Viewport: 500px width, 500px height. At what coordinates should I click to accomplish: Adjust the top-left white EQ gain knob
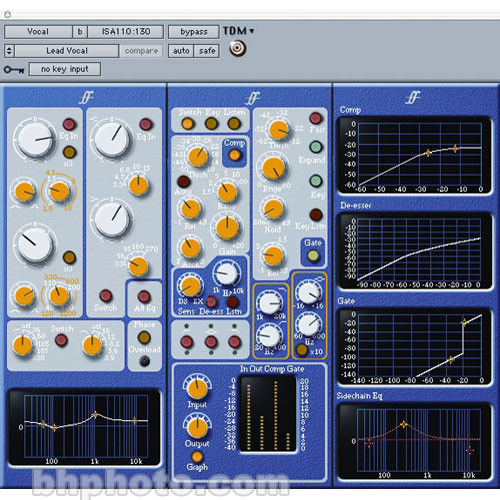click(x=35, y=139)
